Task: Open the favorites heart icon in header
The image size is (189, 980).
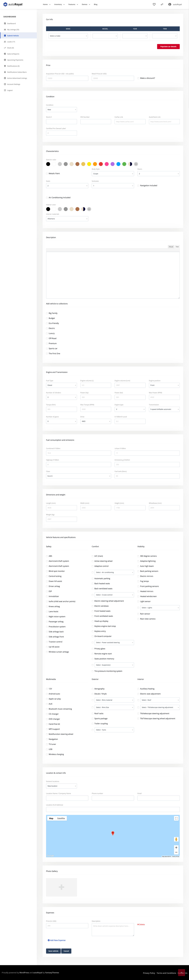Action: [x=154, y=5]
